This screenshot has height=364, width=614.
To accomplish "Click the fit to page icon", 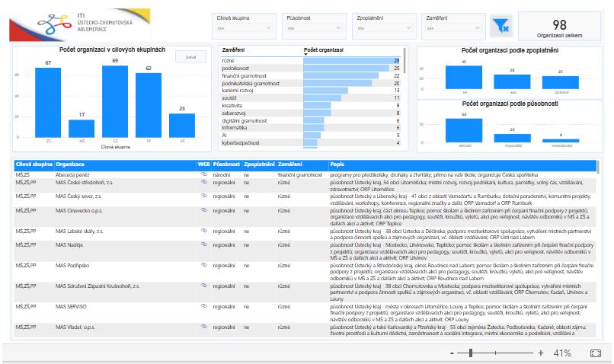I will [596, 353].
